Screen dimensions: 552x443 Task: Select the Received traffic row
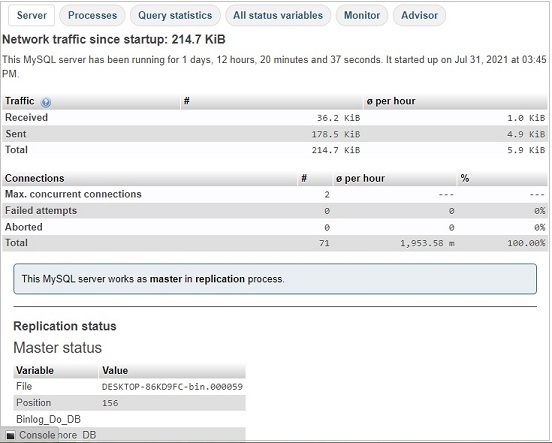[x=275, y=118]
